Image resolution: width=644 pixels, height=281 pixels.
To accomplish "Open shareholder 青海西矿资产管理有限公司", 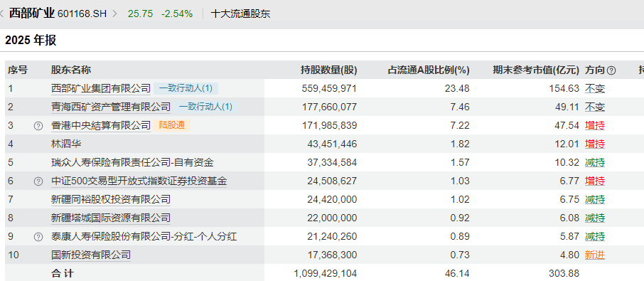I will (110, 107).
